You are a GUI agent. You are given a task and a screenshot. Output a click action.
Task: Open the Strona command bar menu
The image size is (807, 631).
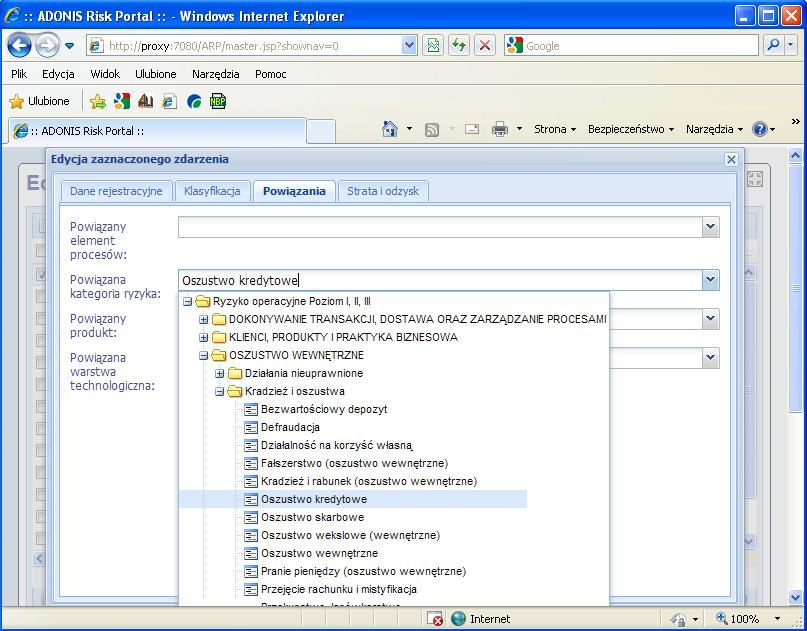coord(555,129)
